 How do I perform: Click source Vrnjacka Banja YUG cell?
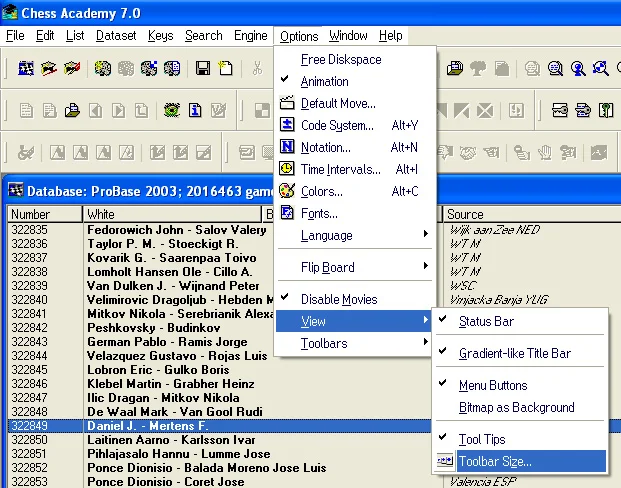(x=499, y=300)
